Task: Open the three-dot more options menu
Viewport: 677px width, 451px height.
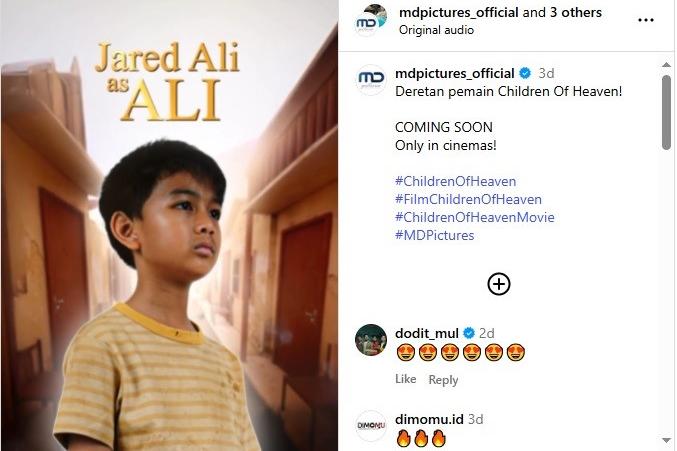Action: point(646,20)
